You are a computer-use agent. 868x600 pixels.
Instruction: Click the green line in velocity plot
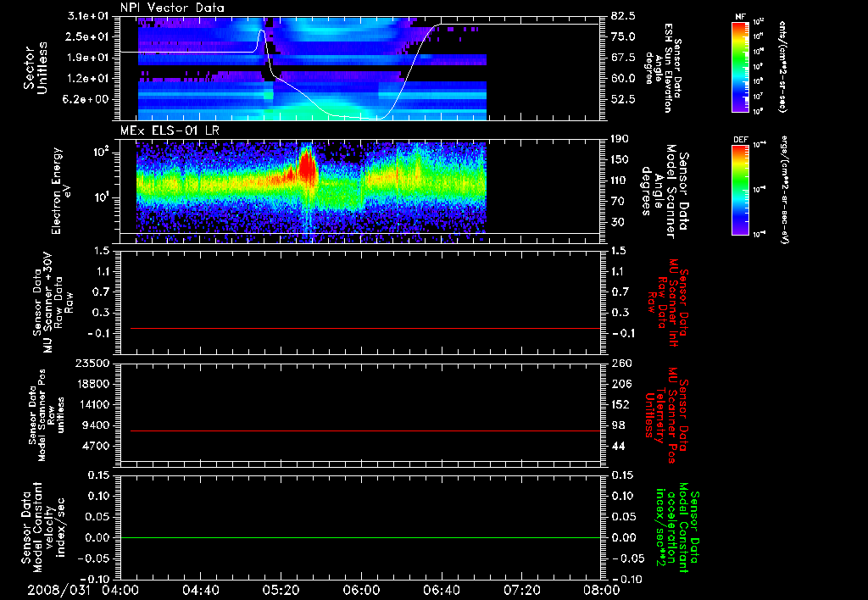pyautogui.click(x=360, y=537)
